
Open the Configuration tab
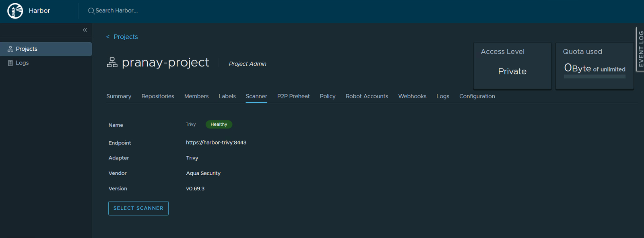[x=477, y=96]
